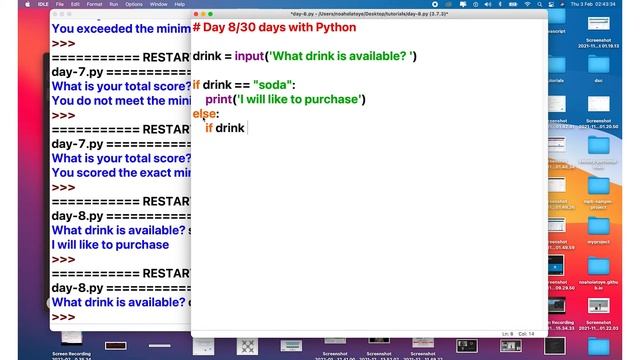The height and width of the screenshot is (360, 640).
Task: Click the day-8.py window title bar text
Action: pyautogui.click(x=369, y=14)
